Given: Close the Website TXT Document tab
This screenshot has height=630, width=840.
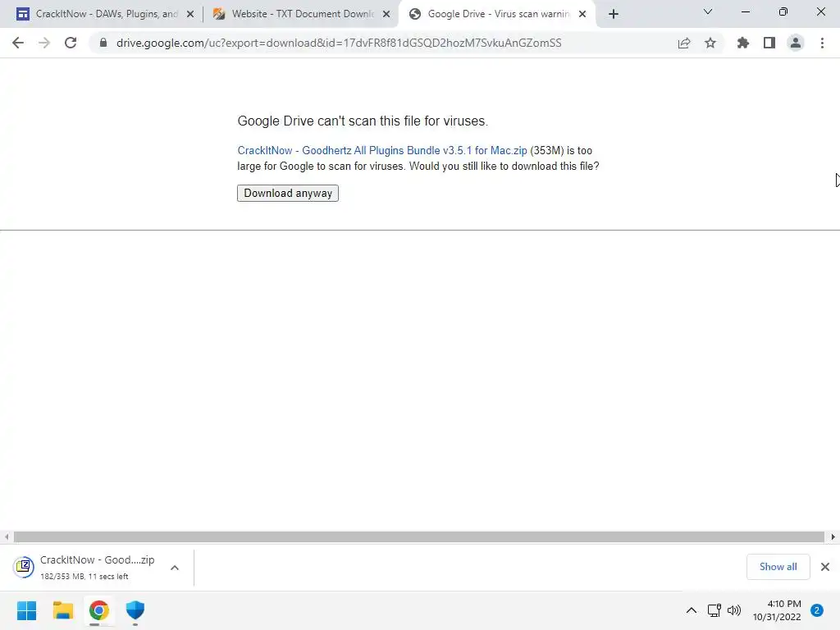Looking at the screenshot, I should 386,15.
